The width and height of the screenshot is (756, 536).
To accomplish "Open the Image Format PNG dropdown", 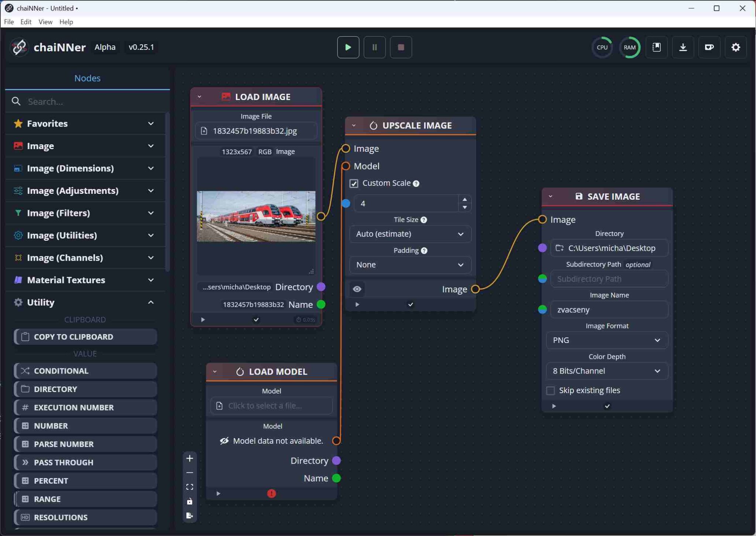I will click(606, 340).
